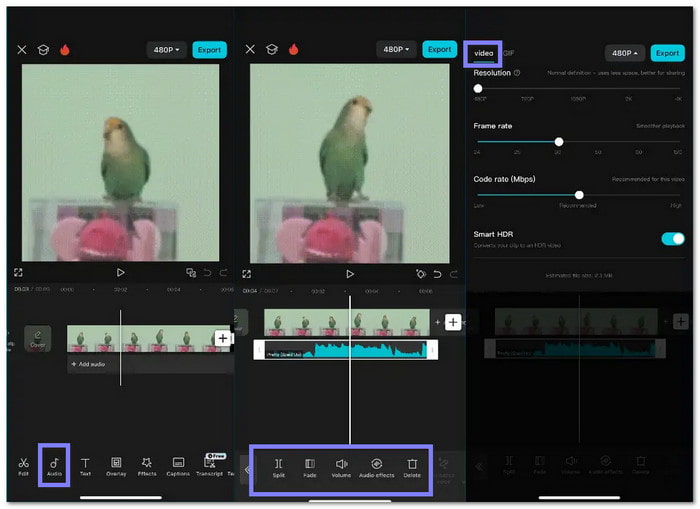Screen dimensions: 700x509
Task: Open the Cover button in left timeline
Action: pyautogui.click(x=38, y=338)
